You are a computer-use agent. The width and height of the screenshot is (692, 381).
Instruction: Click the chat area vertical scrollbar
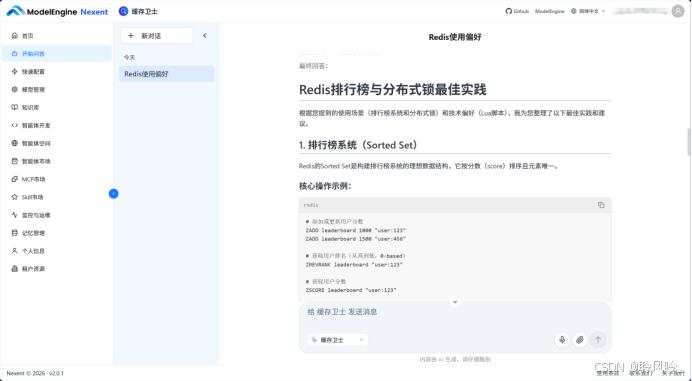click(x=688, y=142)
